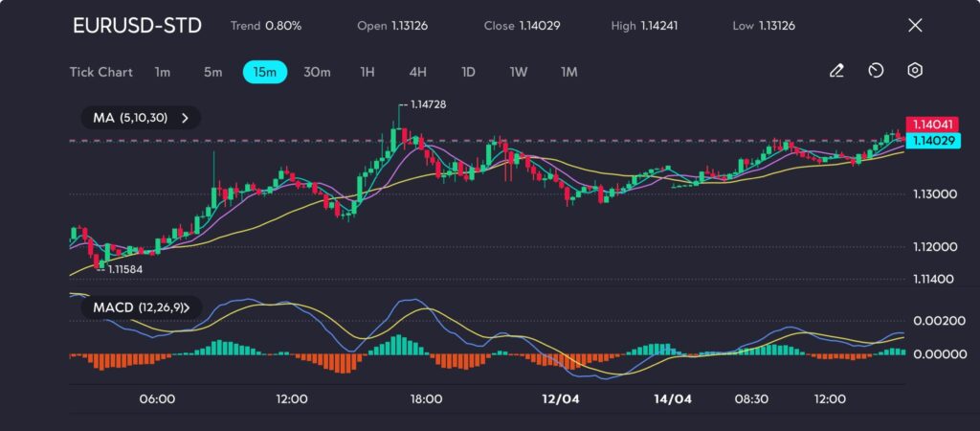Screen dimensions: 980x431
Task: Select the 5m timeframe
Action: coord(212,72)
